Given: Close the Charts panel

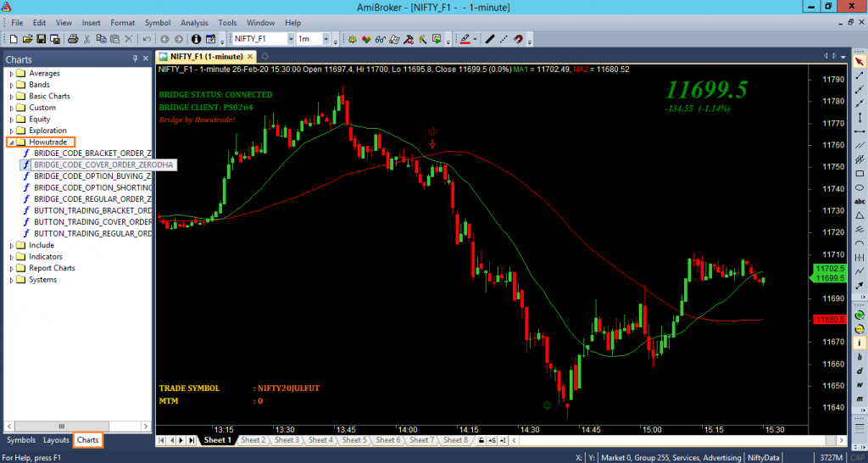Looking at the screenshot, I should point(146,59).
